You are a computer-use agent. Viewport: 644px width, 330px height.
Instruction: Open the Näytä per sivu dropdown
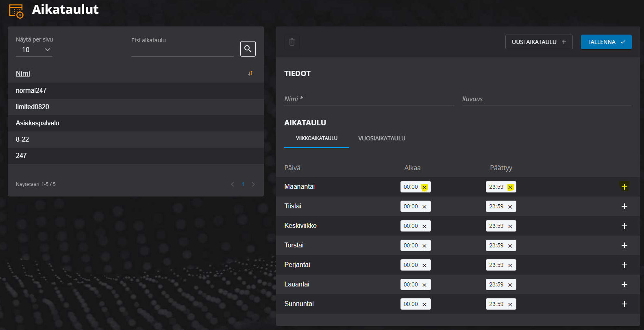(34, 50)
